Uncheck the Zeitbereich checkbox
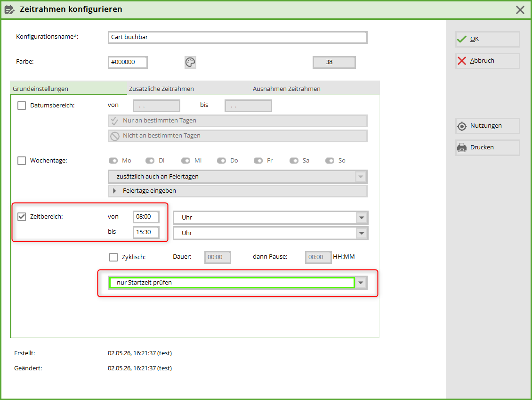Screen dimensions: 532x400 22,217
